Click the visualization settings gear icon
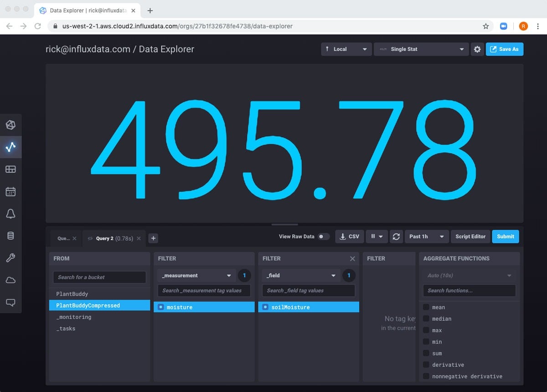The width and height of the screenshot is (547, 392). [x=477, y=49]
